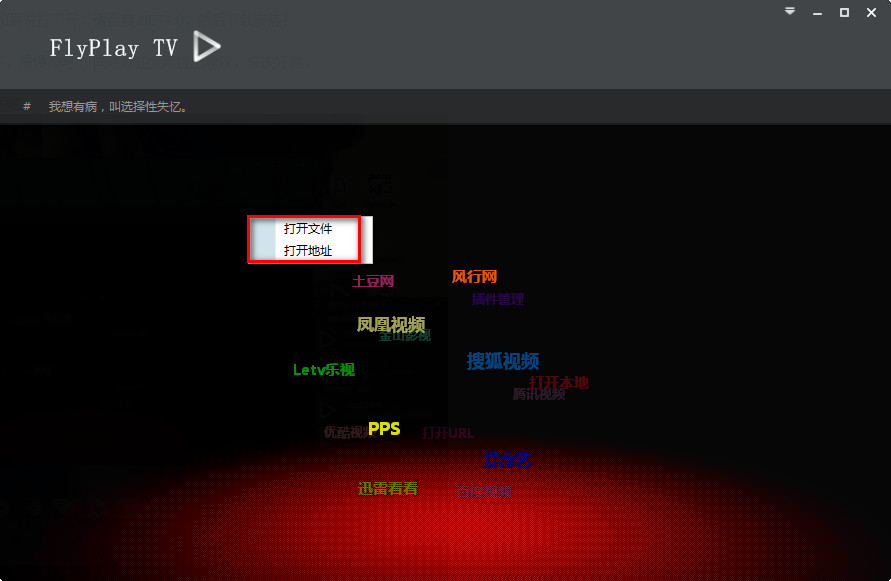Select 插件管理 in the tag cloud

click(x=498, y=299)
